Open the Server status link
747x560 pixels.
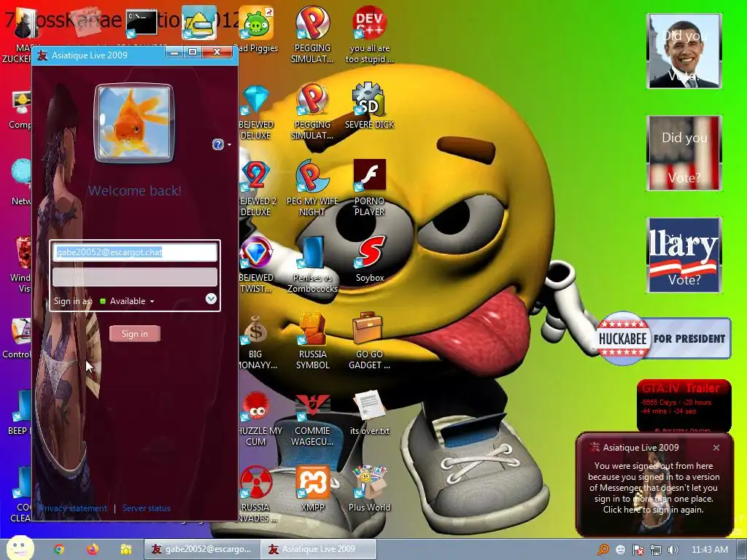(146, 508)
